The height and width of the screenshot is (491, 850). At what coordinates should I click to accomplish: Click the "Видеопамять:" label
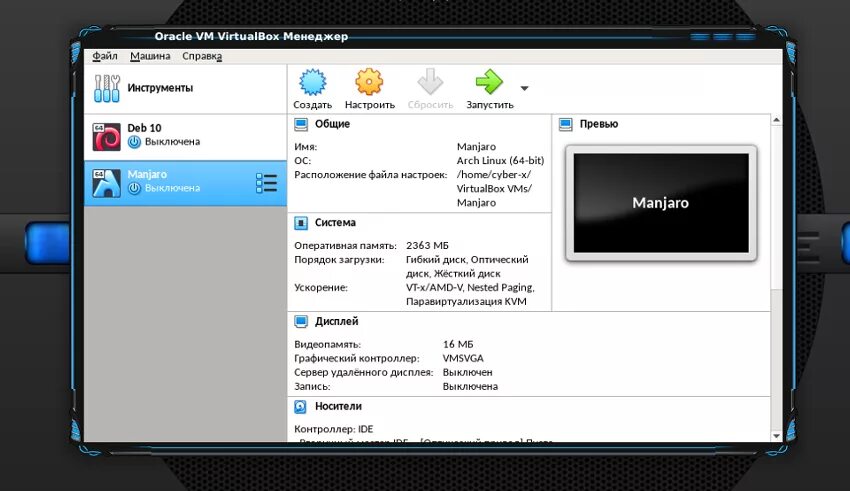[327, 344]
